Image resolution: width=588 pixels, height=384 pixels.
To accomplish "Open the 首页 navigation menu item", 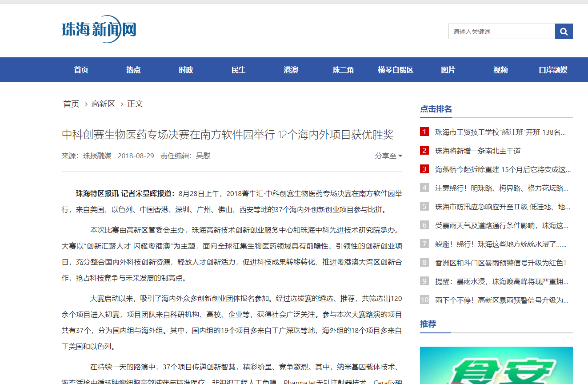I will [81, 70].
